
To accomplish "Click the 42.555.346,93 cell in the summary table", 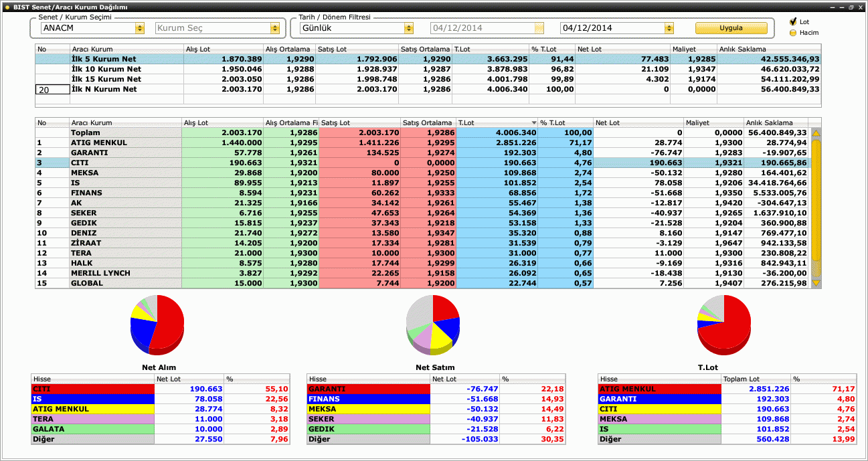I will point(769,59).
